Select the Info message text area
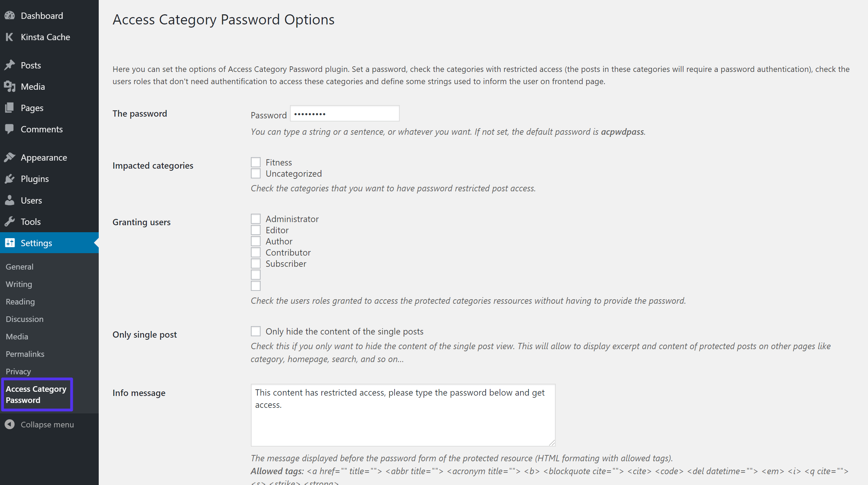 pos(402,414)
